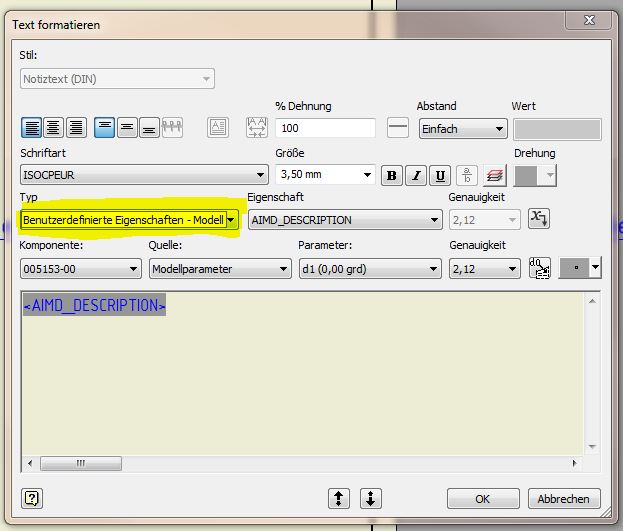This screenshot has width=623, height=531.
Task: Click the horizontal scrollbar right arrow
Action: [x=574, y=463]
